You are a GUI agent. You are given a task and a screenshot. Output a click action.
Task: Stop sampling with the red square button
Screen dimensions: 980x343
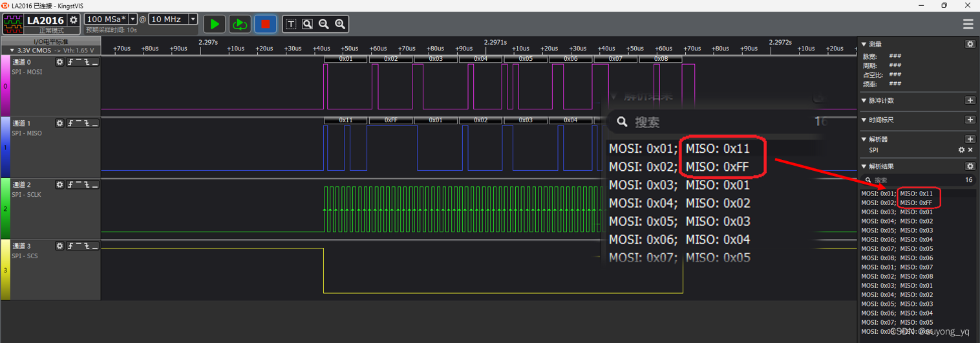pyautogui.click(x=265, y=24)
